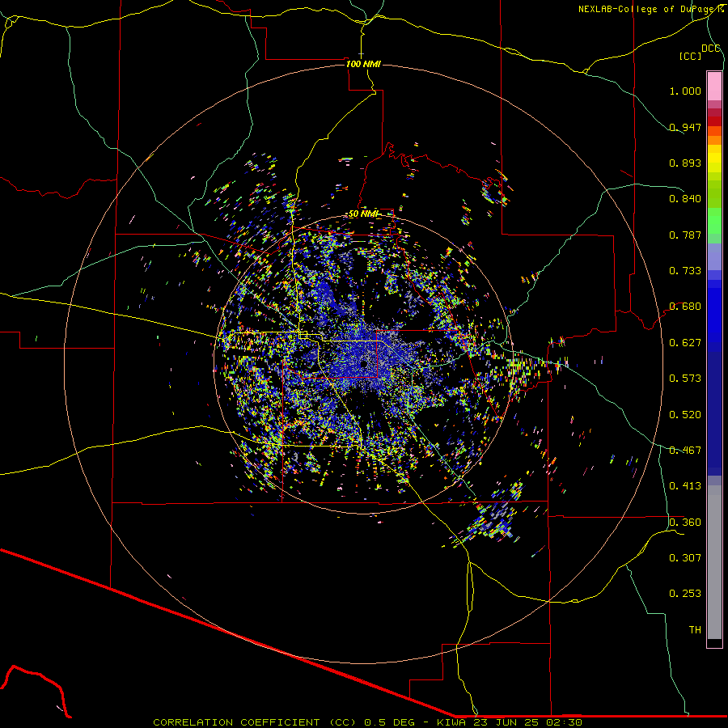Select the 0.840 legend value

coord(685,199)
